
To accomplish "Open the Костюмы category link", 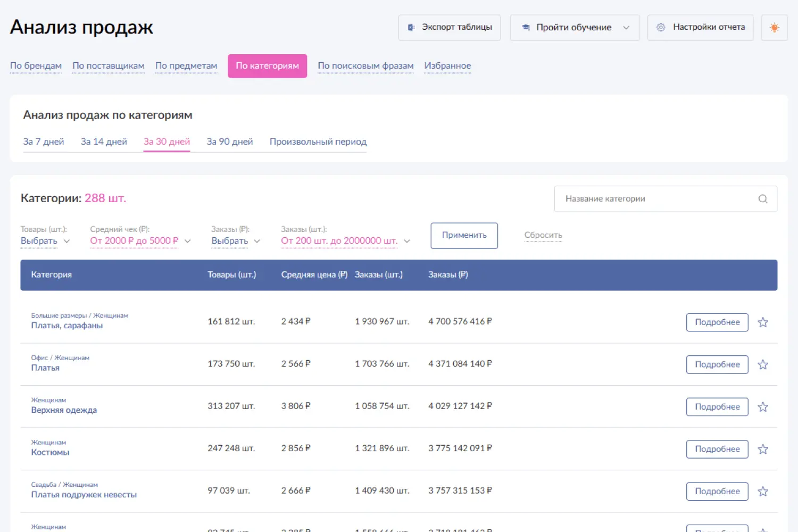I will click(x=50, y=452).
